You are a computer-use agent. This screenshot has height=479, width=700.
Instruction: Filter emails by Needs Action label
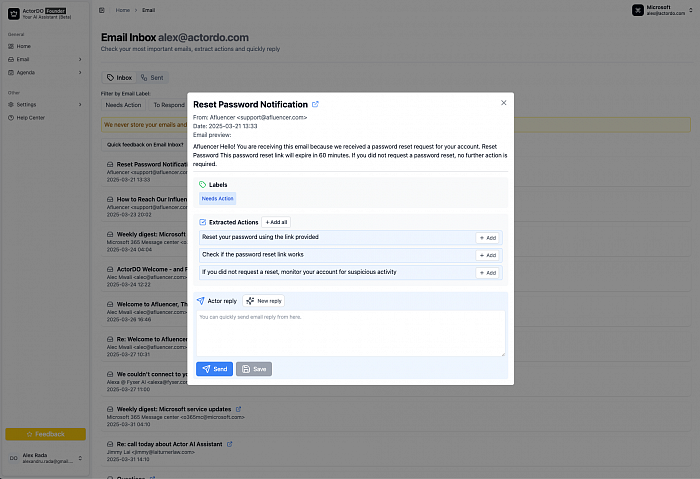123,105
